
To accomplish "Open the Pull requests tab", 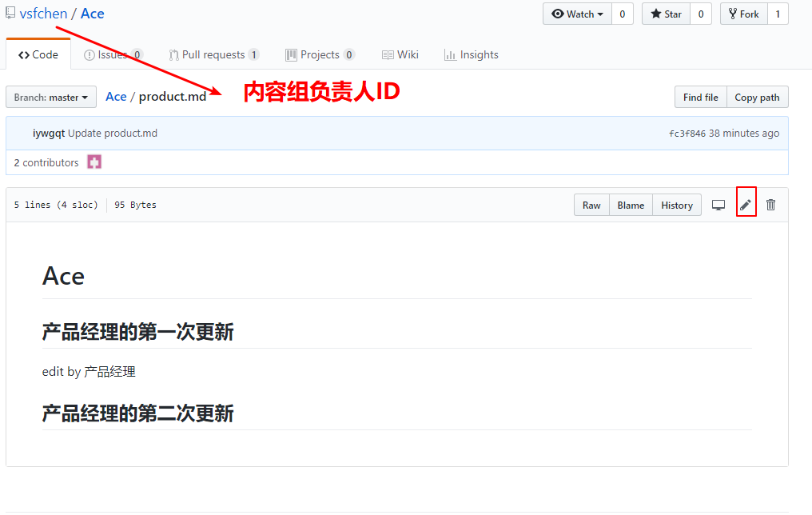I will [x=213, y=55].
